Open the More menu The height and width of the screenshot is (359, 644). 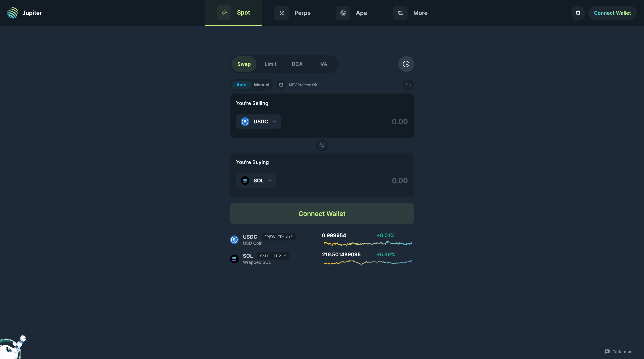tap(410, 13)
